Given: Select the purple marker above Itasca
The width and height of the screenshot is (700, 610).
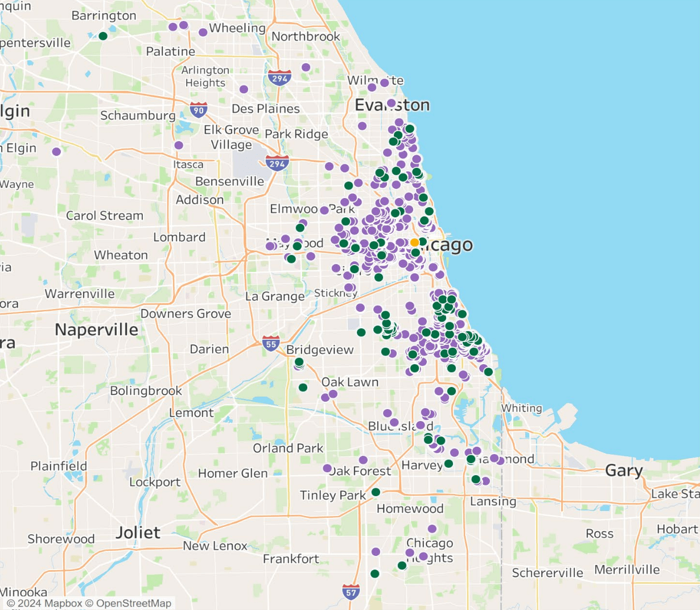Looking at the screenshot, I should click(x=179, y=145).
